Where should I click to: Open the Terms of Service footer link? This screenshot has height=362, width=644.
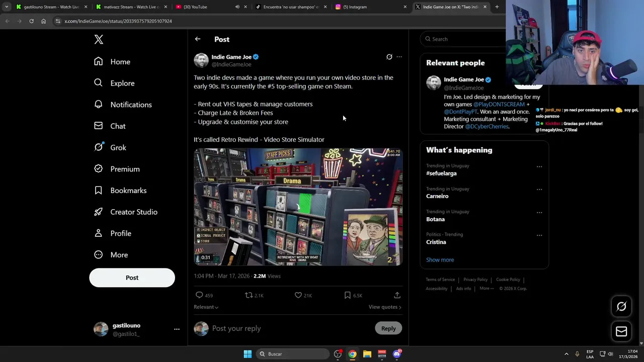440,280
